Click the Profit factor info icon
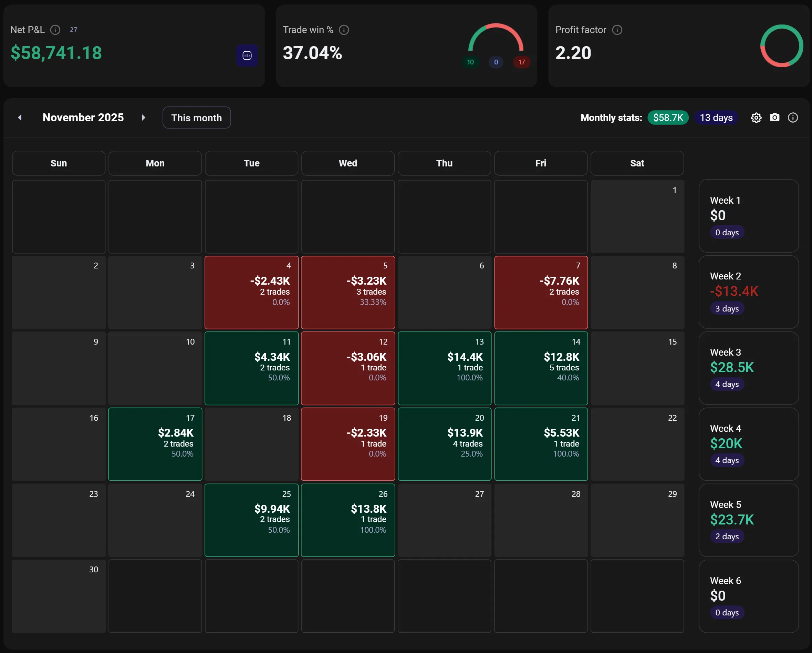The image size is (812, 653). (x=617, y=30)
